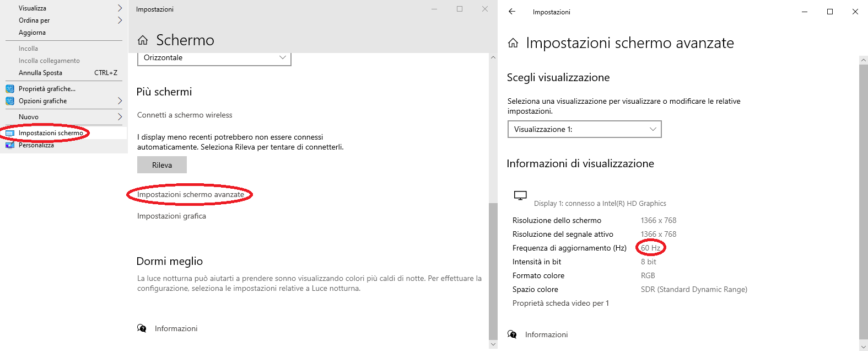Click the Informazioni help icon in Schermo window
Viewport: 868px width, 351px height.
pos(142,328)
